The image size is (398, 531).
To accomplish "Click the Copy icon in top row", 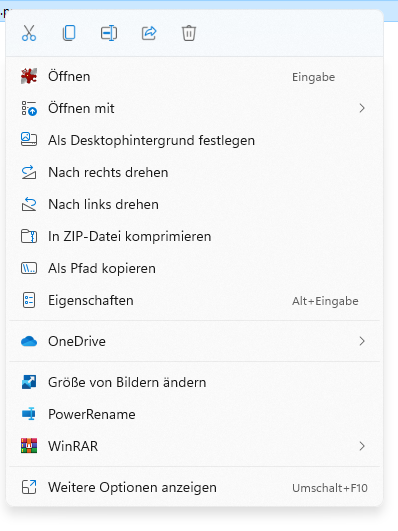I will [69, 33].
